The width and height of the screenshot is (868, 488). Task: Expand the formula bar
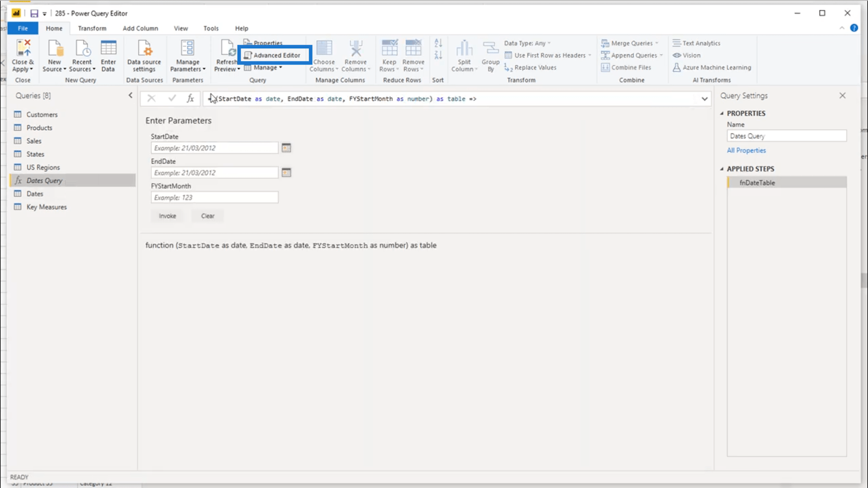704,99
